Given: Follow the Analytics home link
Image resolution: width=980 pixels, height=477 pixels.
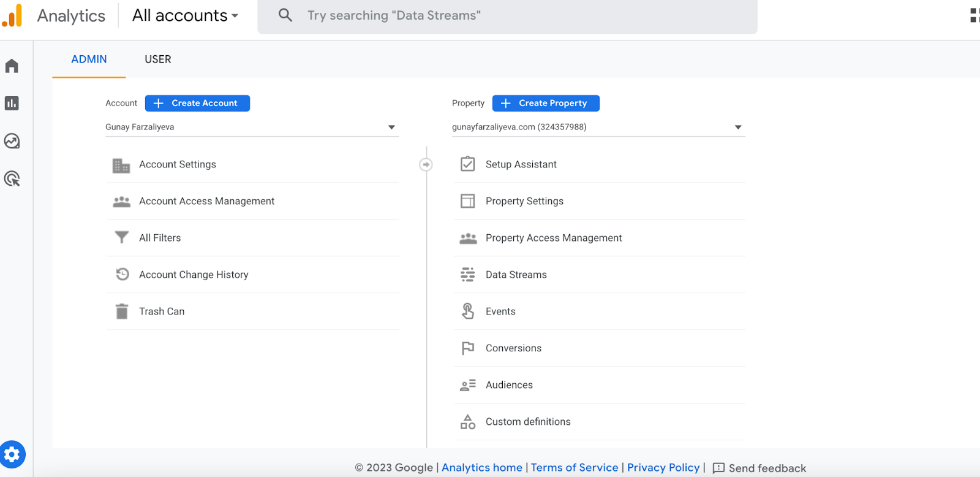Looking at the screenshot, I should pyautogui.click(x=482, y=468).
